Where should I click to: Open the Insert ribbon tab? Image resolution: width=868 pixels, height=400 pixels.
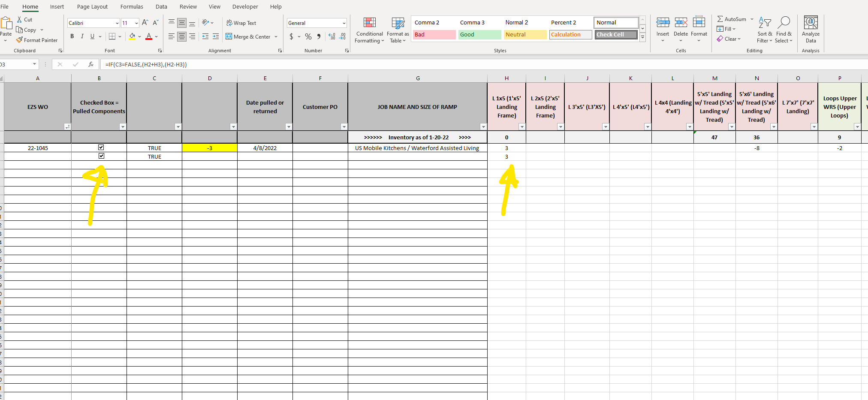(x=57, y=6)
